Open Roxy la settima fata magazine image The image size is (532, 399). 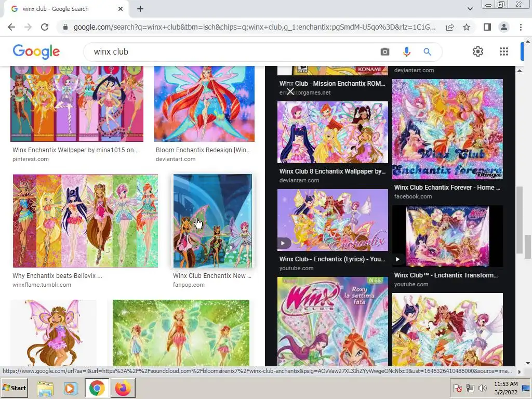(332, 321)
